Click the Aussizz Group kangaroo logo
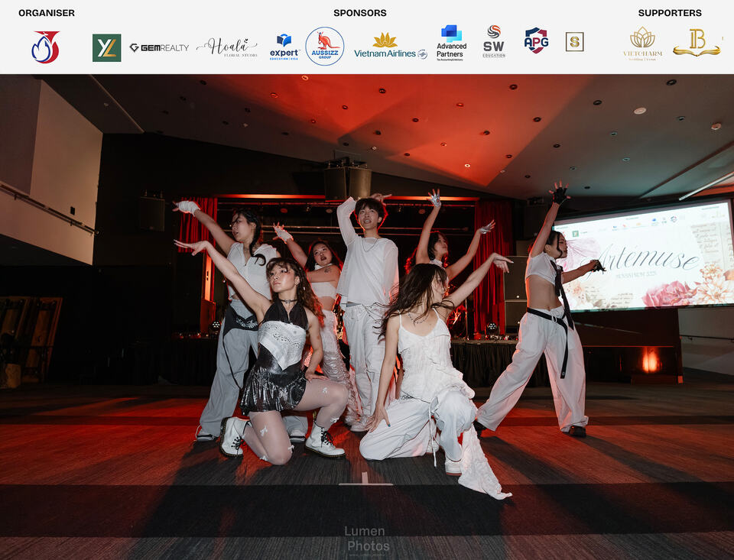Screen dimensions: 734x560 pyautogui.click(x=325, y=47)
